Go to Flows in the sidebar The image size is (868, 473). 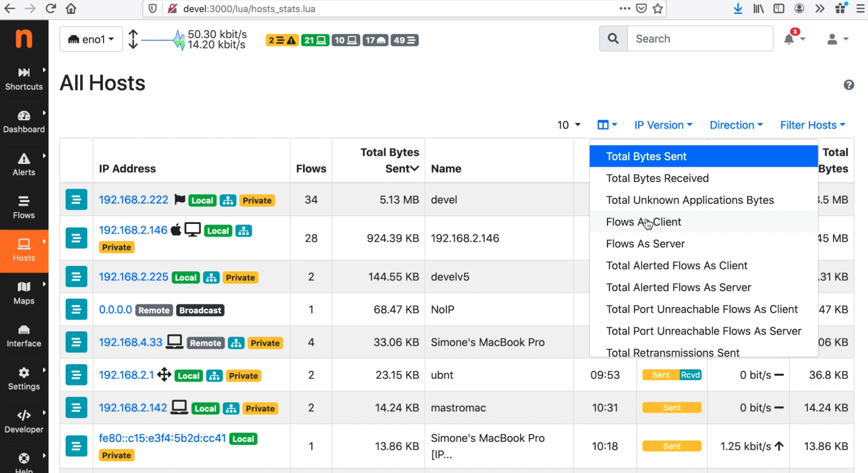point(24,207)
